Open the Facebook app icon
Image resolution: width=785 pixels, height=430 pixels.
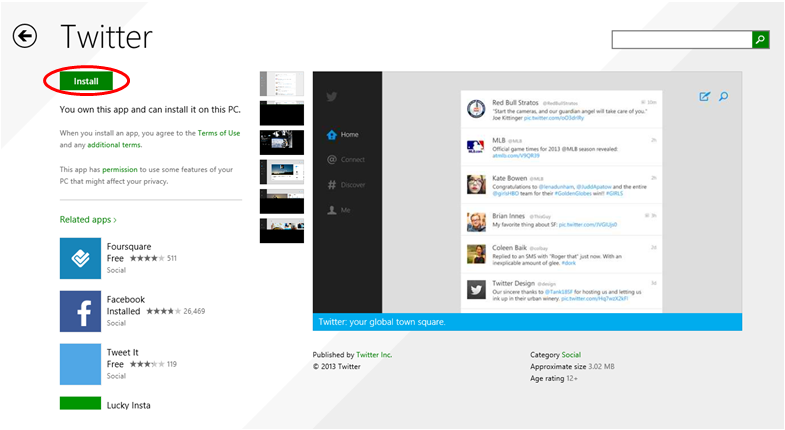[80, 311]
